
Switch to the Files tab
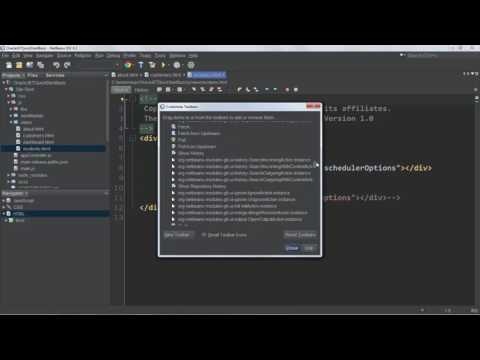coord(32,76)
